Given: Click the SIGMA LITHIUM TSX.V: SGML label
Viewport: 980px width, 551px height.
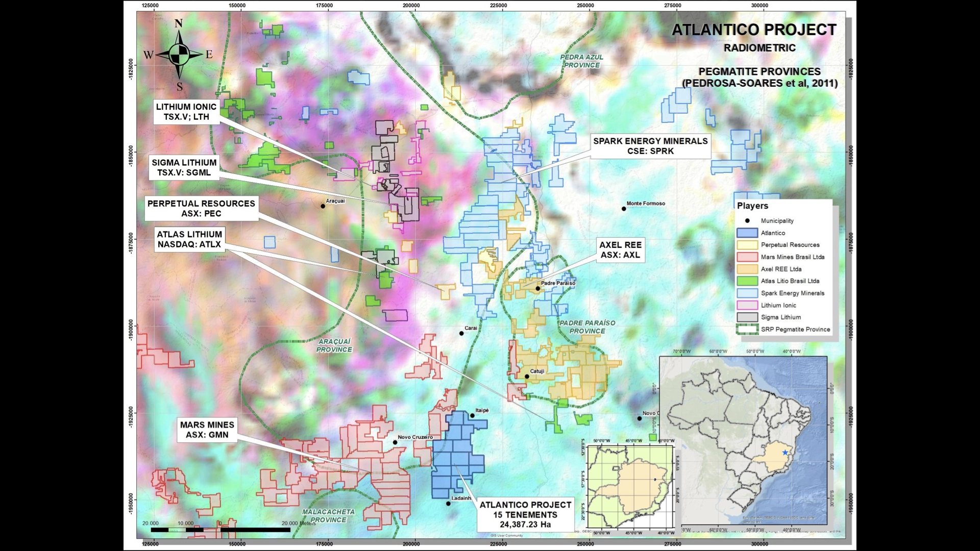Looking at the screenshot, I should point(184,167).
